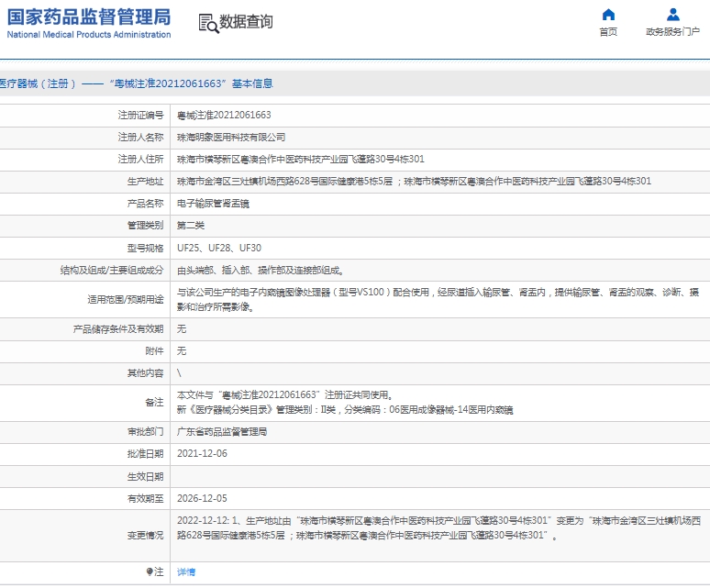Click the 产品储存条件及有效期 row label
This screenshot has height=588, width=710.
tap(118, 329)
